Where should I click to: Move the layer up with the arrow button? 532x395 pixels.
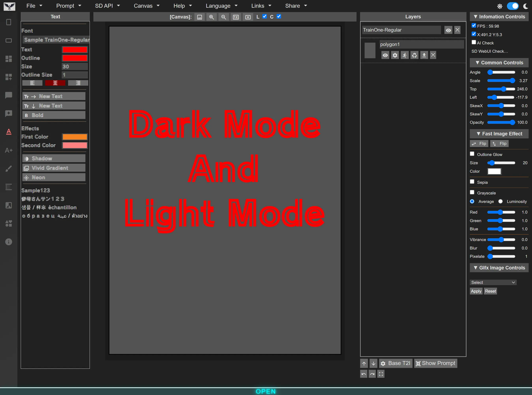pos(364,363)
